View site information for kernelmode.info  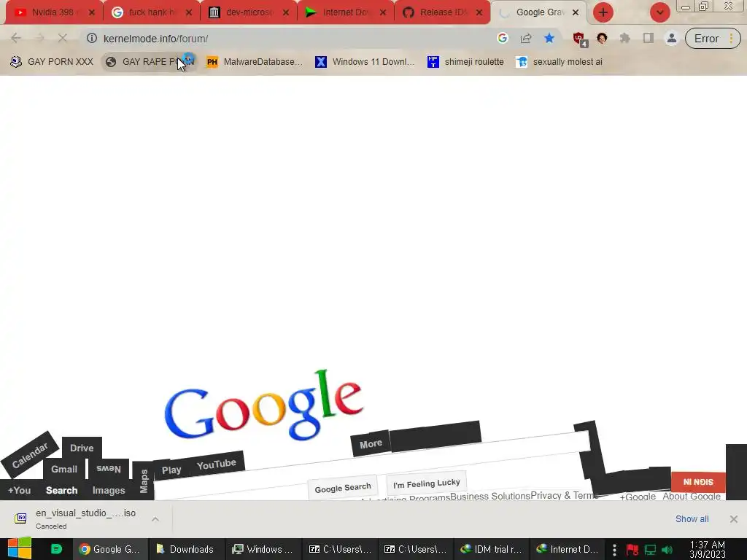[91, 38]
